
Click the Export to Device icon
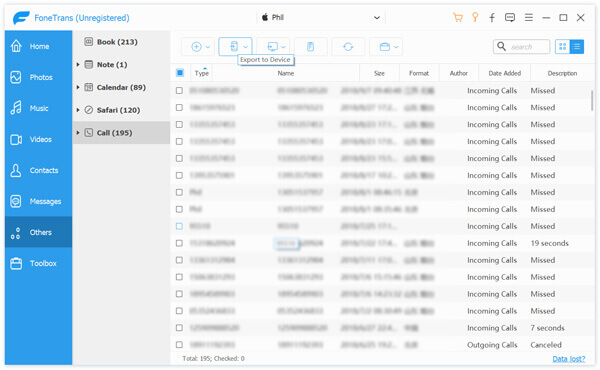[234, 47]
